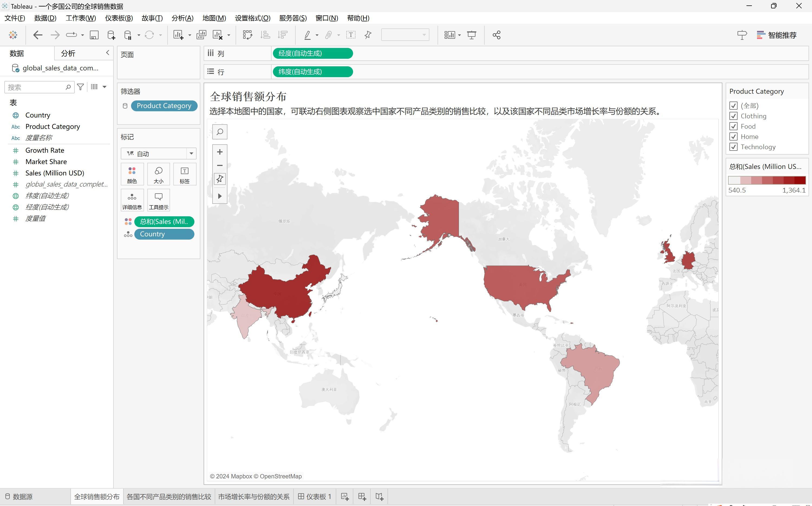Click the Sales color gradient legend
The height and width of the screenshot is (506, 812).
point(767,180)
